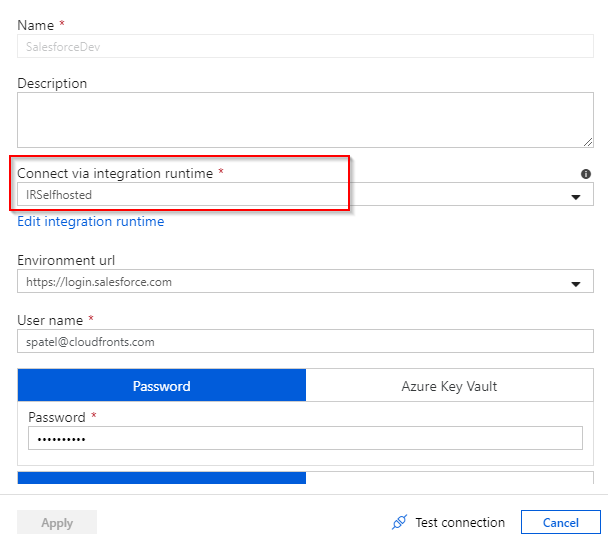The image size is (608, 548).
Task: Click the Connect via integration runtime label
Action: pyautogui.click(x=115, y=173)
